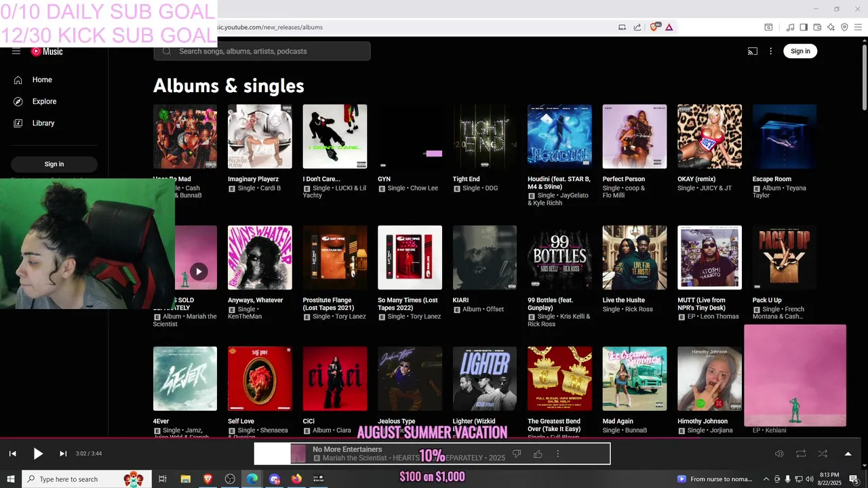Open the CiCi album cover
Screen dimensions: 868x488
click(x=335, y=379)
